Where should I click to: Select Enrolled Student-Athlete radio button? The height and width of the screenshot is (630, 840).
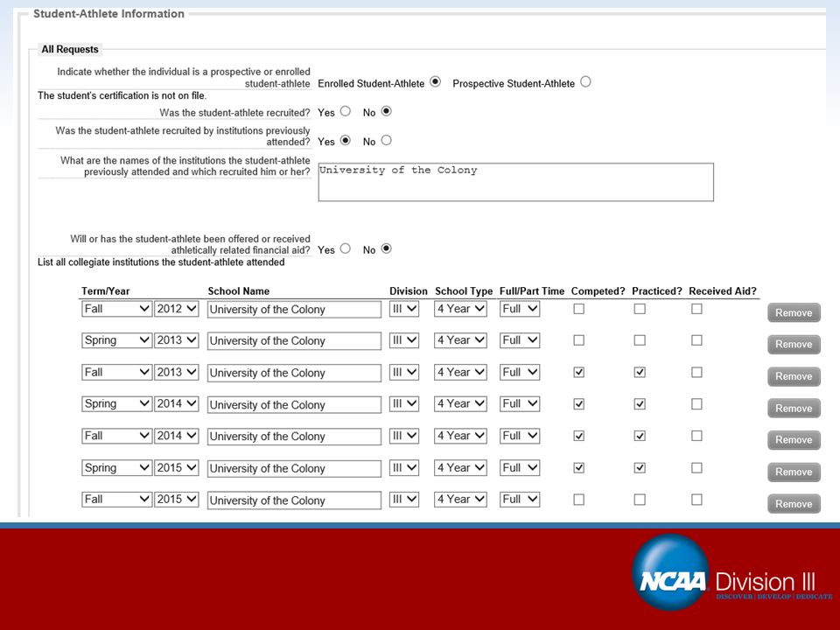coord(435,82)
